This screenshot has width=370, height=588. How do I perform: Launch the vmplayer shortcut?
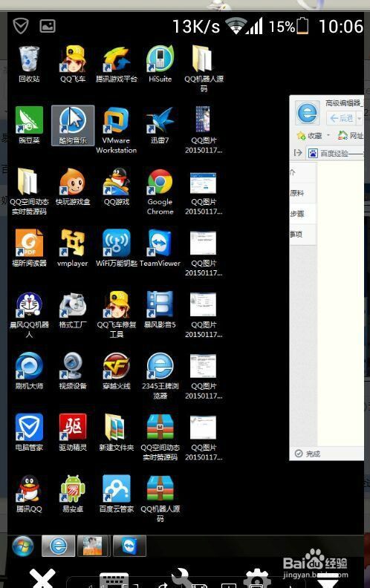click(73, 248)
